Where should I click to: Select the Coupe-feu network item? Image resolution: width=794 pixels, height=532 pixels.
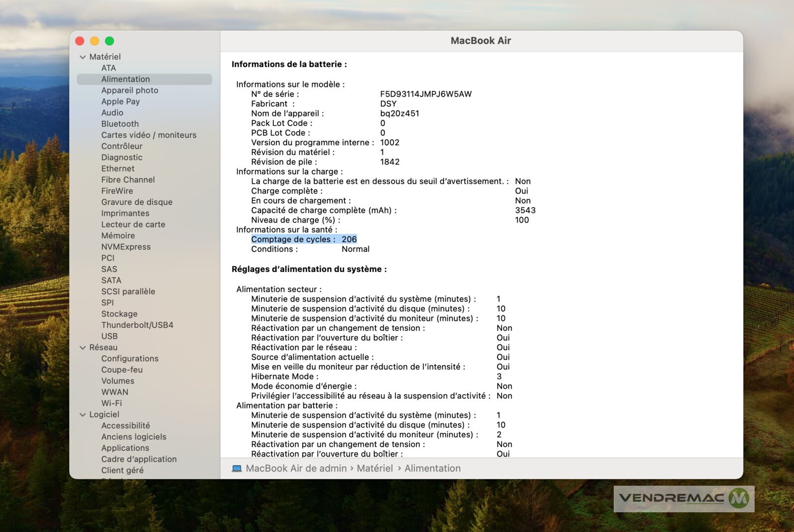122,369
